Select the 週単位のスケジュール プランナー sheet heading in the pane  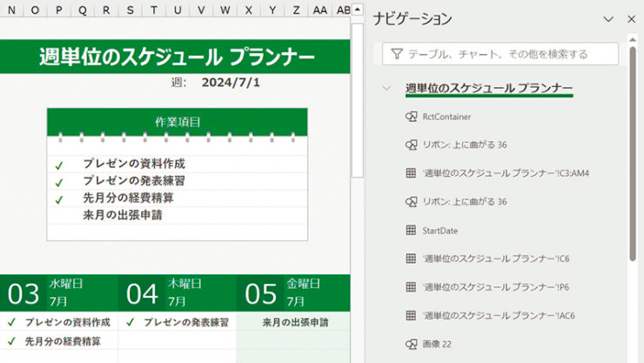click(488, 89)
